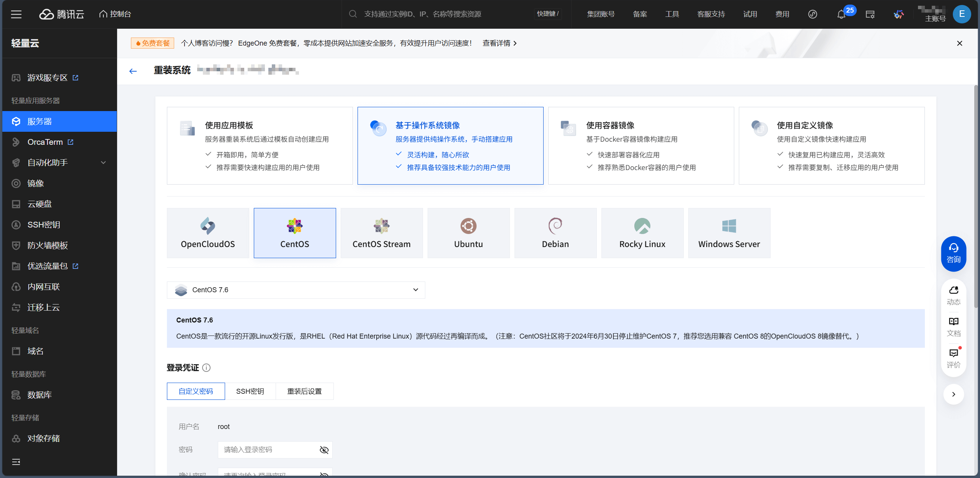Click the 登录凭证 info icon
This screenshot has width=980, height=478.
tap(206, 368)
